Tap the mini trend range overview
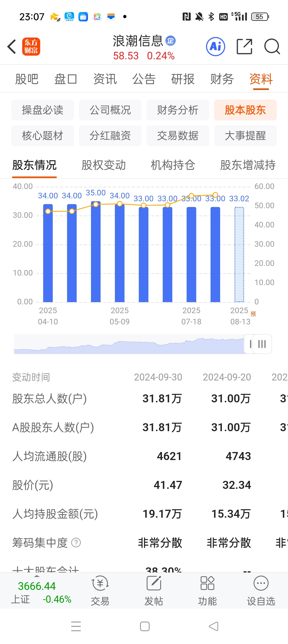The width and height of the screenshot is (288, 644). coord(129,344)
